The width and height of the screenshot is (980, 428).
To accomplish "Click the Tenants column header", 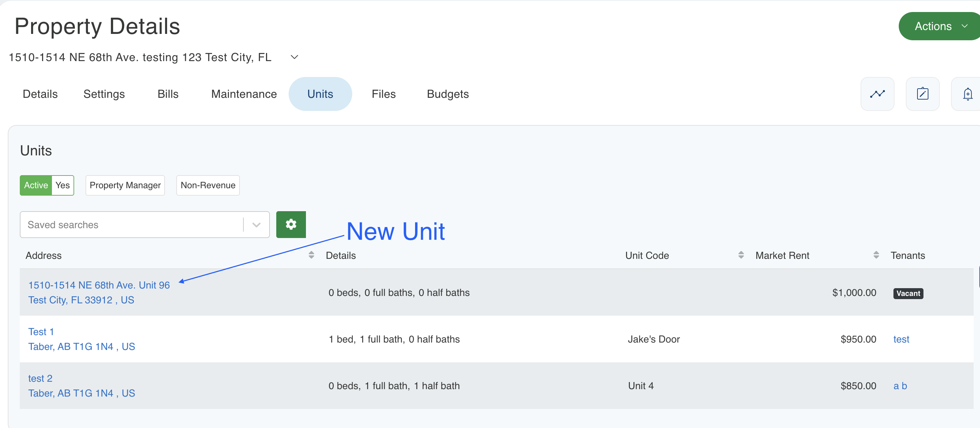I will (907, 255).
